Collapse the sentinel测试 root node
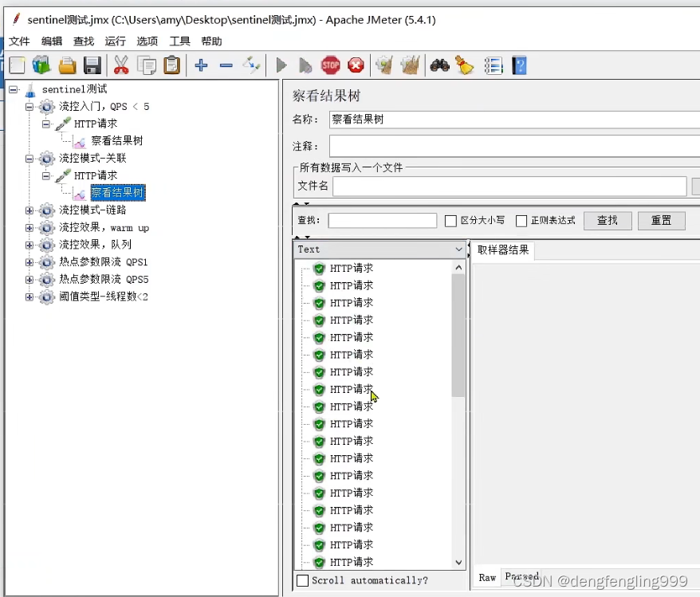This screenshot has height=597, width=700. (x=14, y=90)
